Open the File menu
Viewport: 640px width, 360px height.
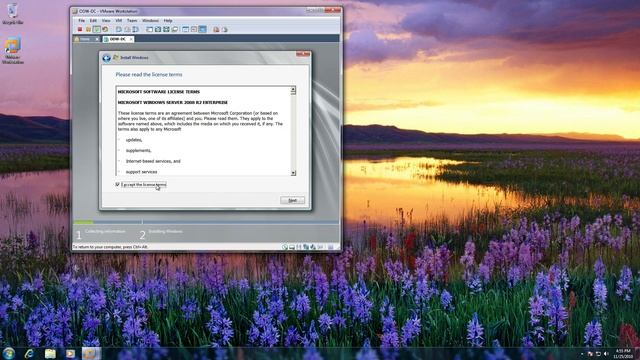pos(82,20)
